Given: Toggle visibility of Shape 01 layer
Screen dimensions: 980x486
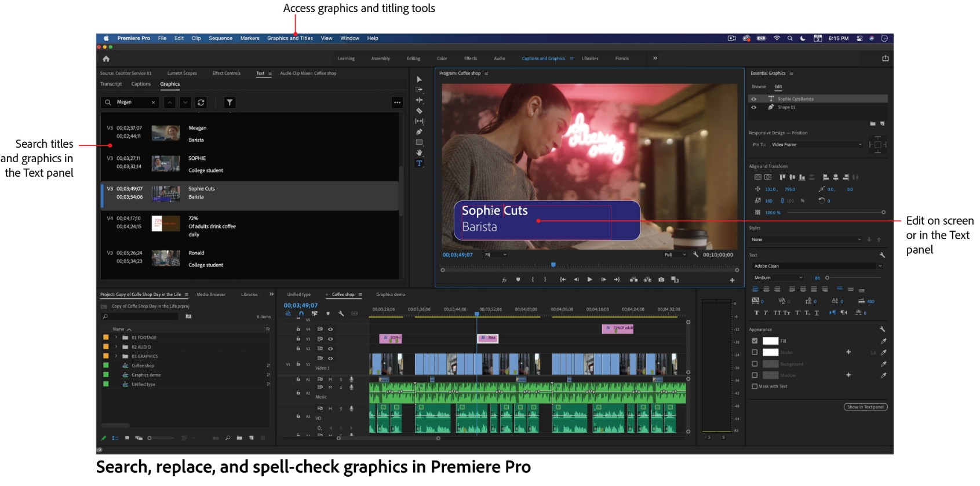Looking at the screenshot, I should tap(753, 107).
